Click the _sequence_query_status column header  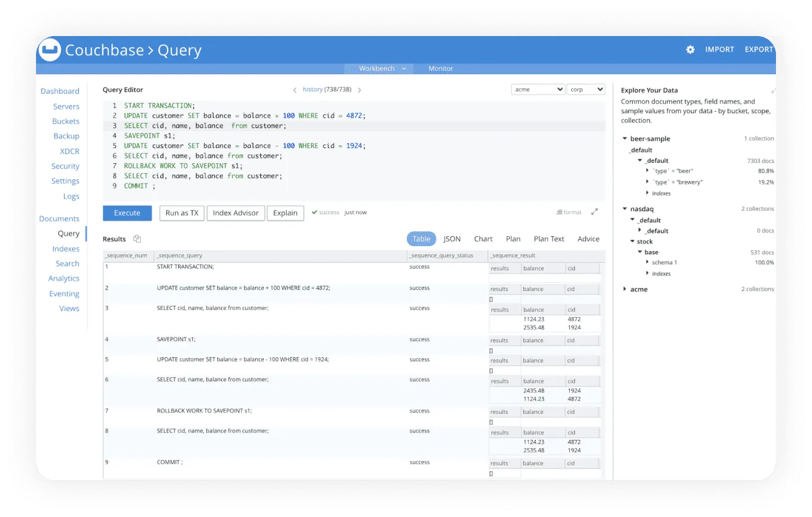coord(448,255)
